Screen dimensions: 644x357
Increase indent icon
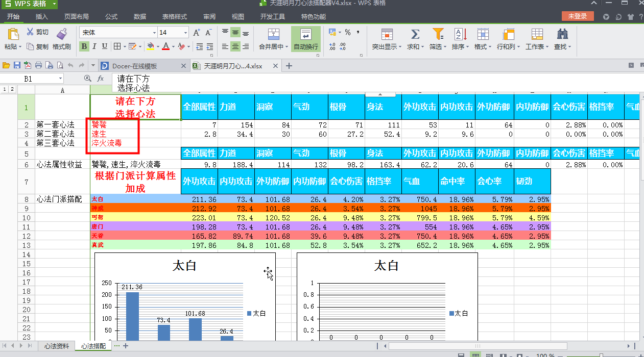tap(209, 46)
